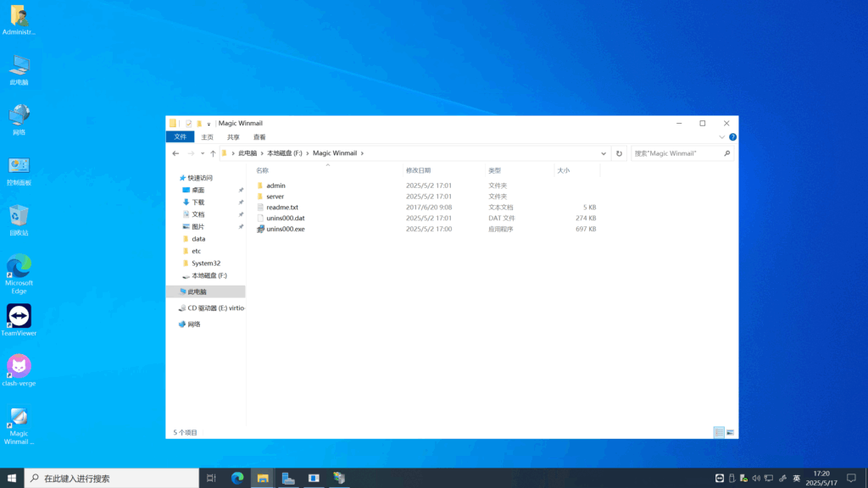Viewport: 868px width, 488px height.
Task: Open the notification center tray icon
Action: pos(851,478)
